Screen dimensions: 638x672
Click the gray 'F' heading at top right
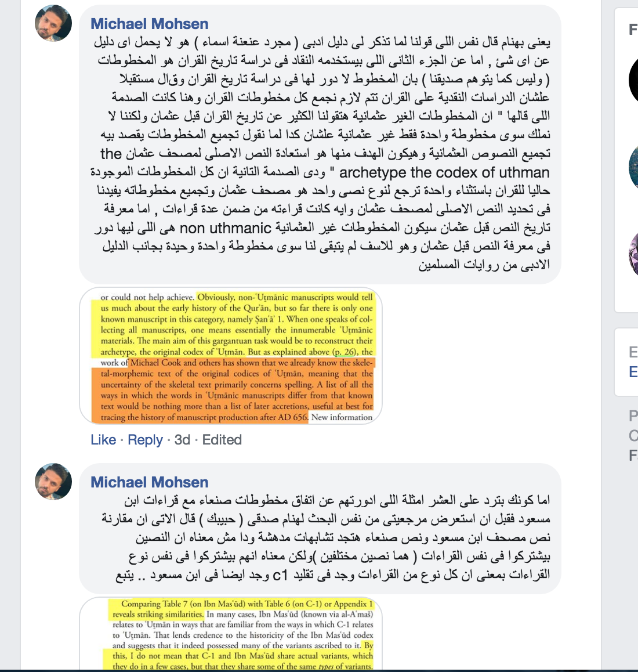click(633, 30)
